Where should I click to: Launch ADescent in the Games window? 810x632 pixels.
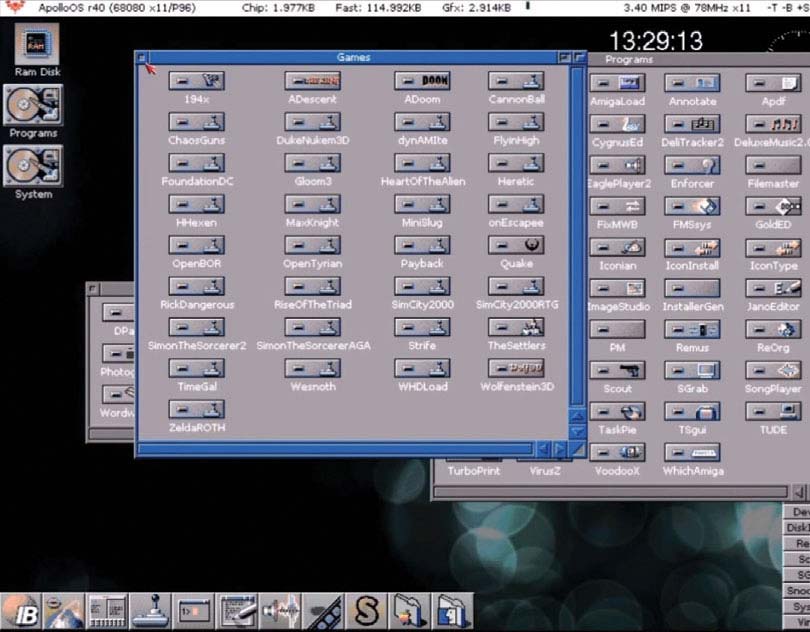pos(313,81)
